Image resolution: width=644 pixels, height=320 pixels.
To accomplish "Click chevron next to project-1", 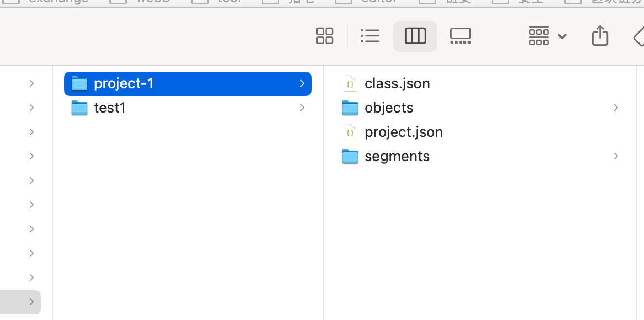I will click(302, 83).
